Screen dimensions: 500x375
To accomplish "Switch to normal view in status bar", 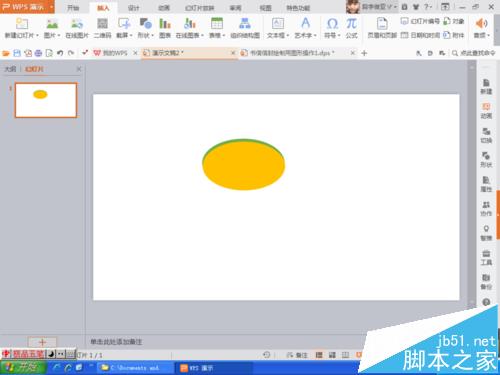I will click(319, 355).
